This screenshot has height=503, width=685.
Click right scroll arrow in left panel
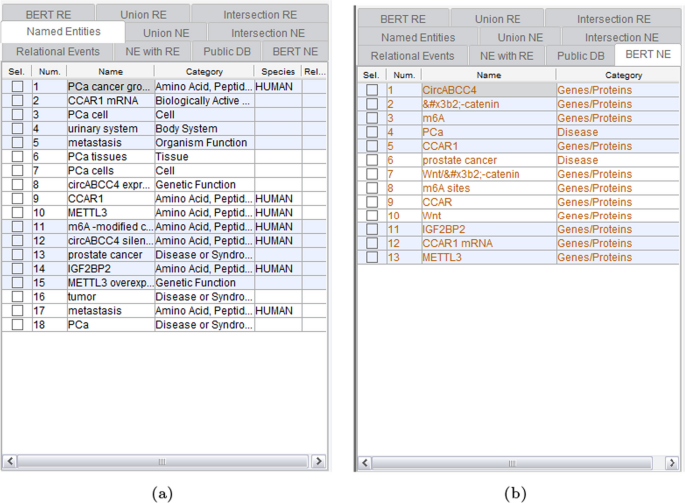click(318, 461)
